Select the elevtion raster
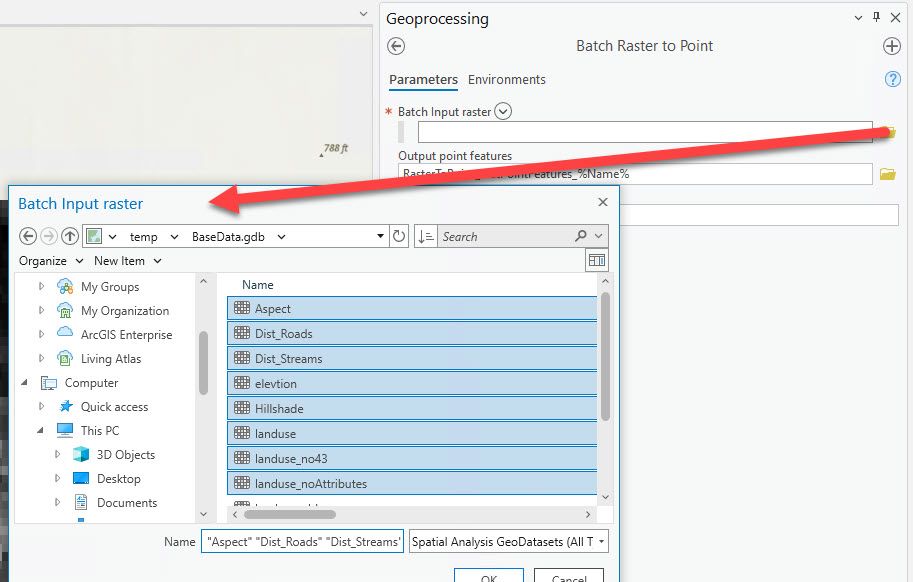Screen dimensions: 913x582 point(412,384)
